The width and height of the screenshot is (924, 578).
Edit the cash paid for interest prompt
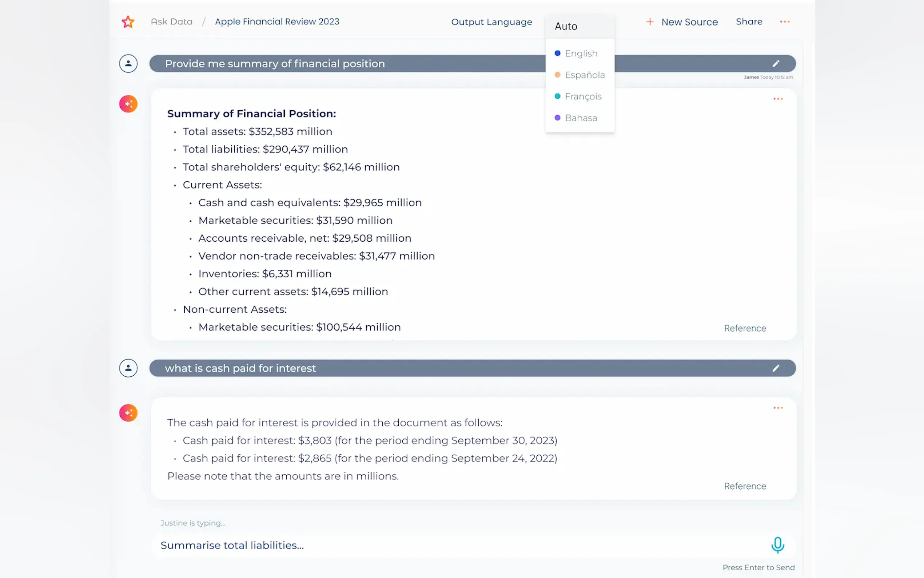point(776,368)
